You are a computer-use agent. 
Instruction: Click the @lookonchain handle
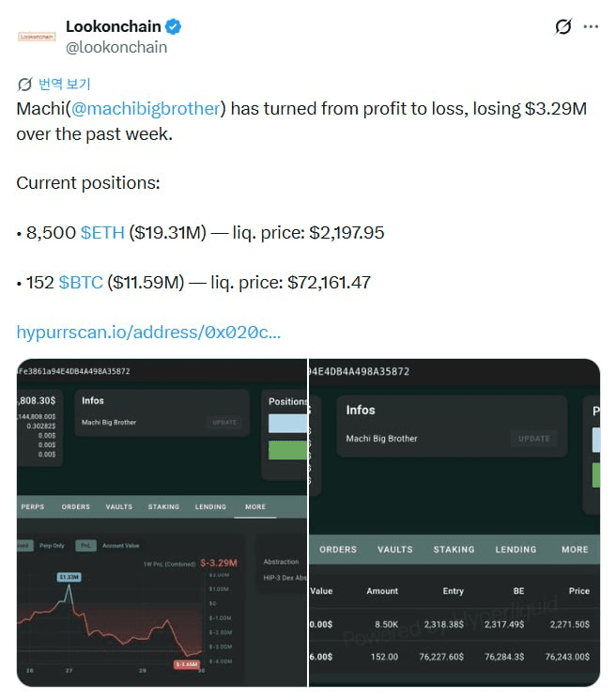(x=116, y=47)
